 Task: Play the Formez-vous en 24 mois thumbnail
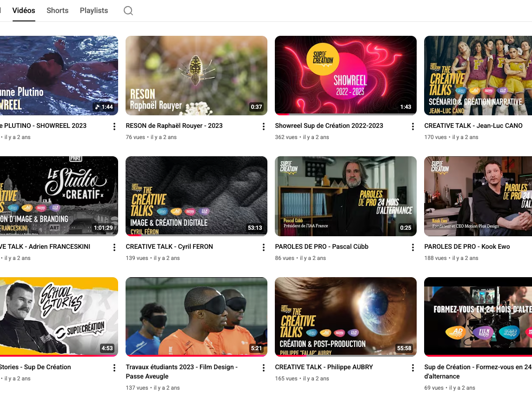click(478, 317)
